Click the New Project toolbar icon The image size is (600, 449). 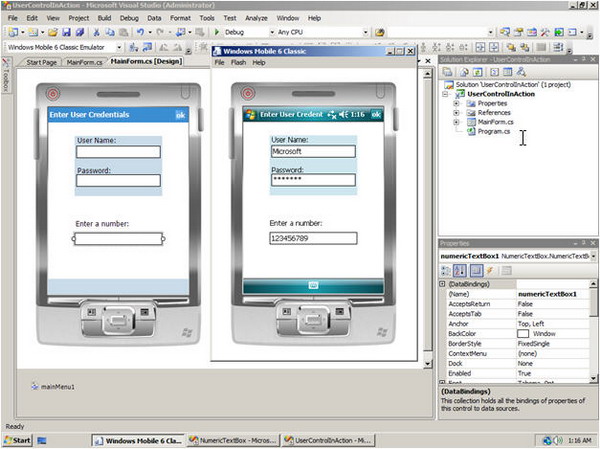(13, 32)
